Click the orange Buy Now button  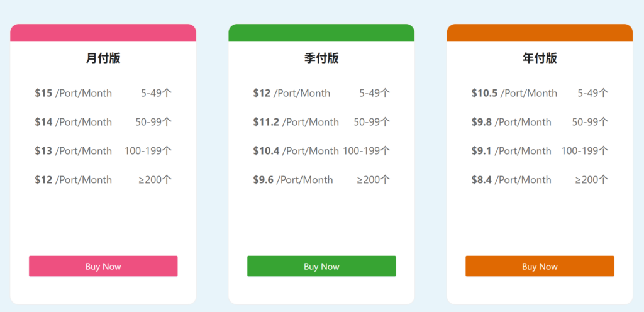click(x=540, y=266)
